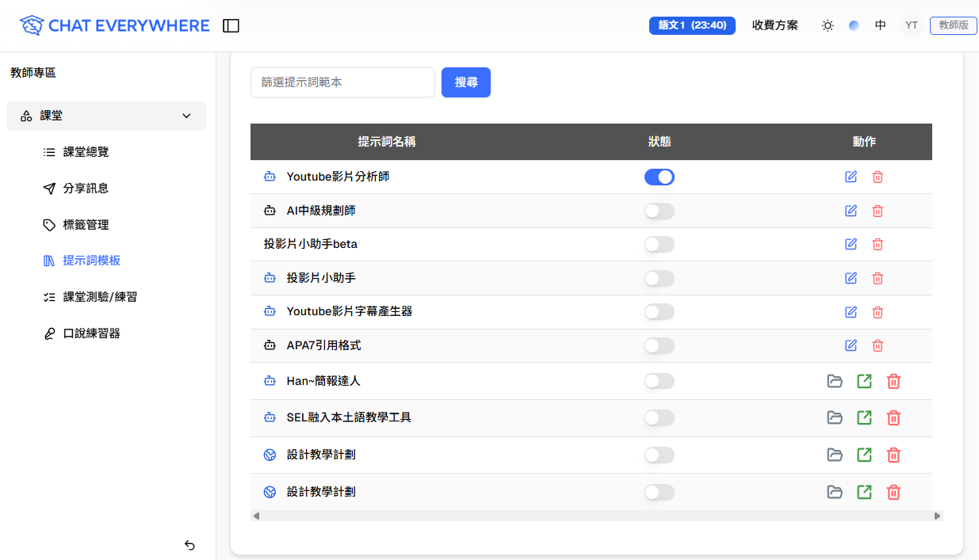Image resolution: width=979 pixels, height=560 pixels.
Task: Click the blue gradient theme circle
Action: (x=854, y=25)
